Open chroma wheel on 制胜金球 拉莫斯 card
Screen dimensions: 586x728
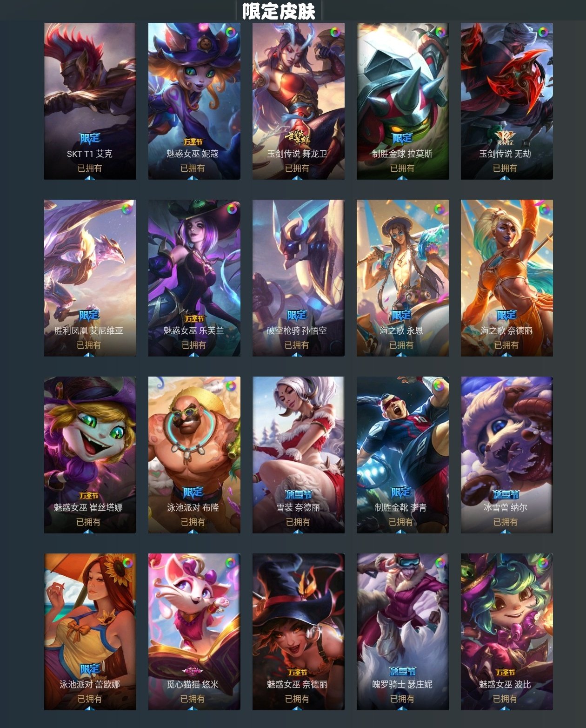(439, 32)
